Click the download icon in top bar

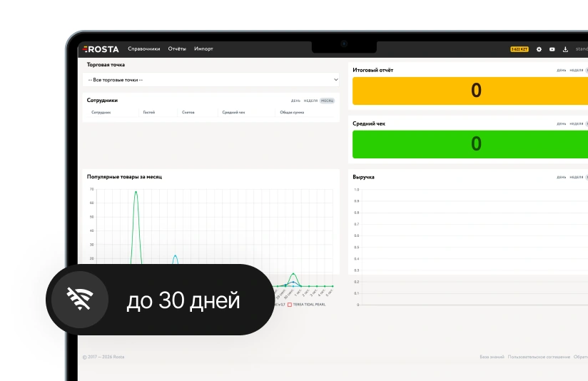point(565,49)
